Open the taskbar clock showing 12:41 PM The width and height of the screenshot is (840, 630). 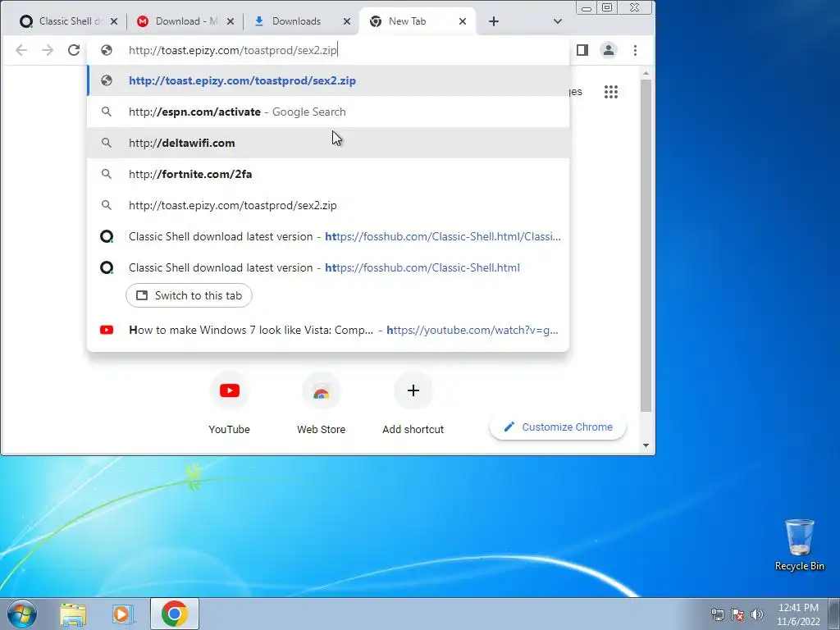pos(798,614)
